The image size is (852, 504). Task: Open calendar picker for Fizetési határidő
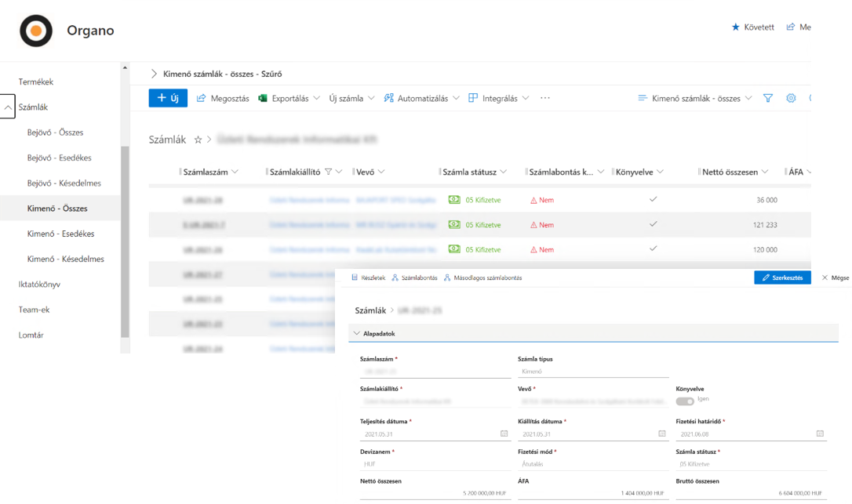tap(820, 433)
